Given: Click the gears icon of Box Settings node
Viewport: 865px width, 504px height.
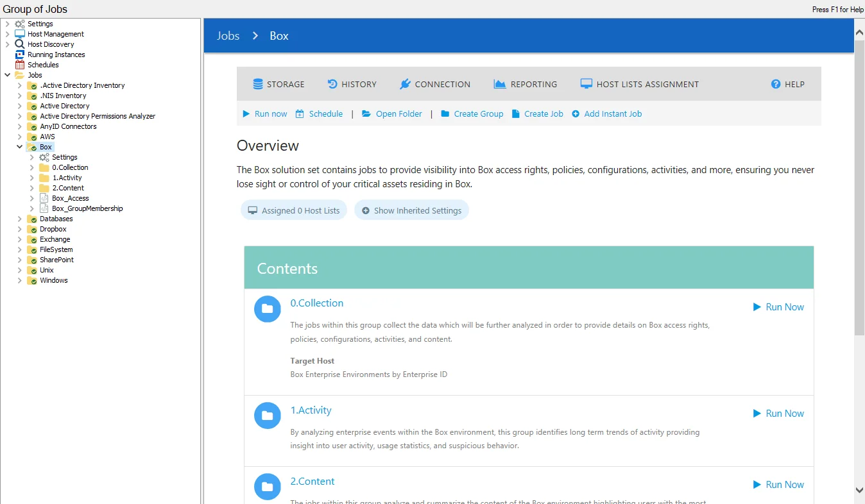Looking at the screenshot, I should [44, 157].
